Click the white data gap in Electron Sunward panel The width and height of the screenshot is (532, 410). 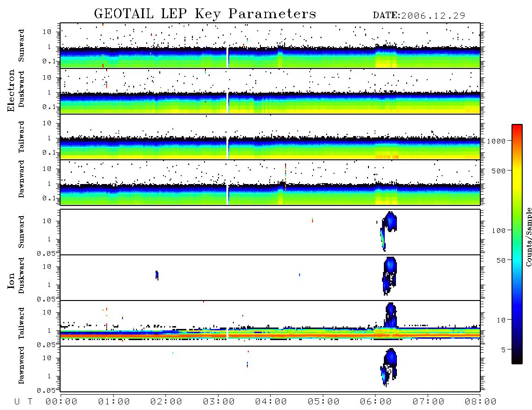[227, 57]
